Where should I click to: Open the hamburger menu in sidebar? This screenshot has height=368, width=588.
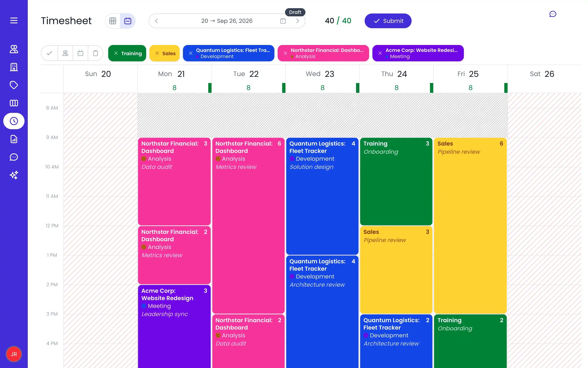(14, 20)
